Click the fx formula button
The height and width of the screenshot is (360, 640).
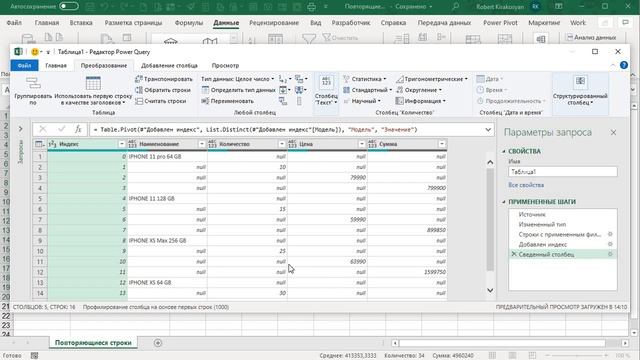(x=78, y=129)
